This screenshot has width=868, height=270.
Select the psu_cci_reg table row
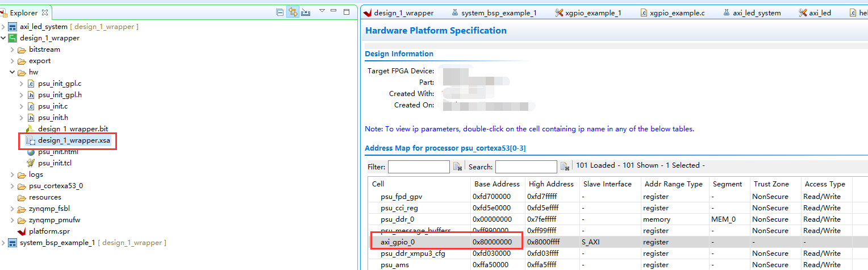pos(618,208)
